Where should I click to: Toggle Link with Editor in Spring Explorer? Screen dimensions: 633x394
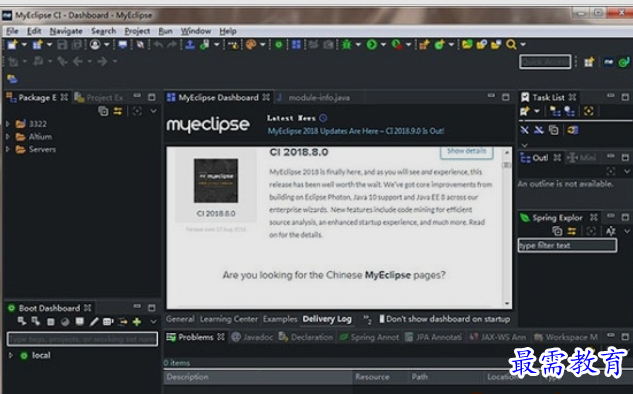(572, 231)
